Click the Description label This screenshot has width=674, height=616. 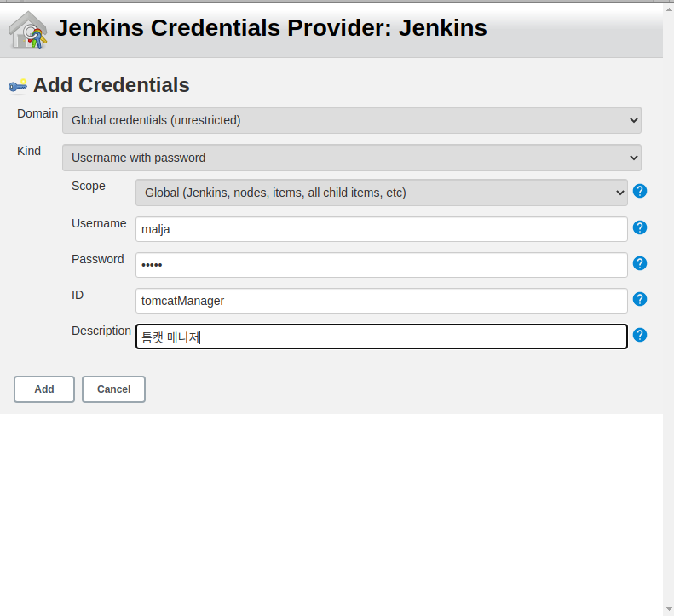(x=101, y=331)
